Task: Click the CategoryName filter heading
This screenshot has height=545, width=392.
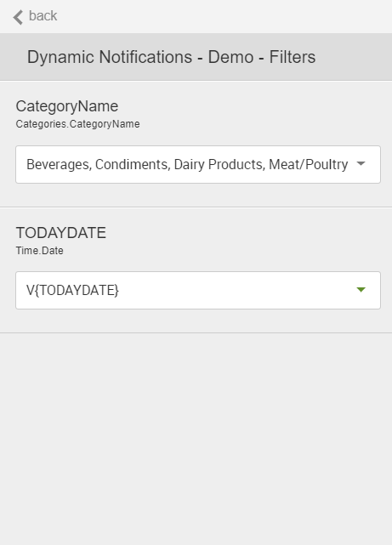Action: (67, 106)
